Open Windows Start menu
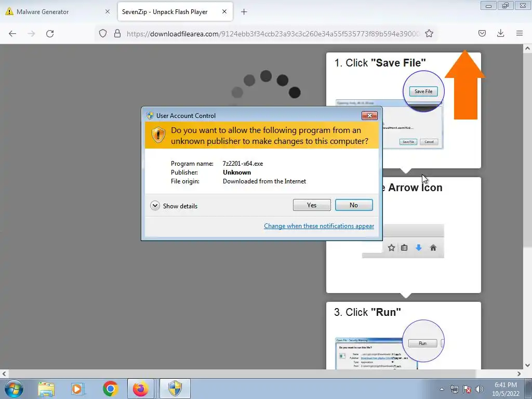 click(14, 389)
